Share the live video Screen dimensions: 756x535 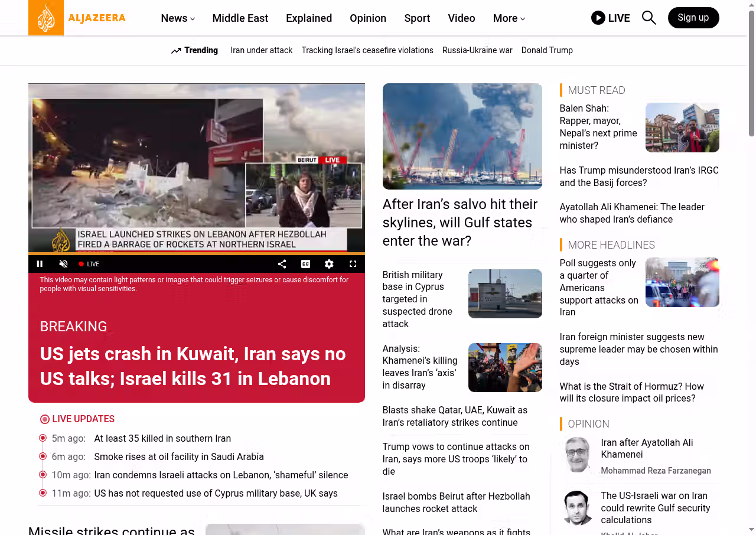tap(282, 264)
